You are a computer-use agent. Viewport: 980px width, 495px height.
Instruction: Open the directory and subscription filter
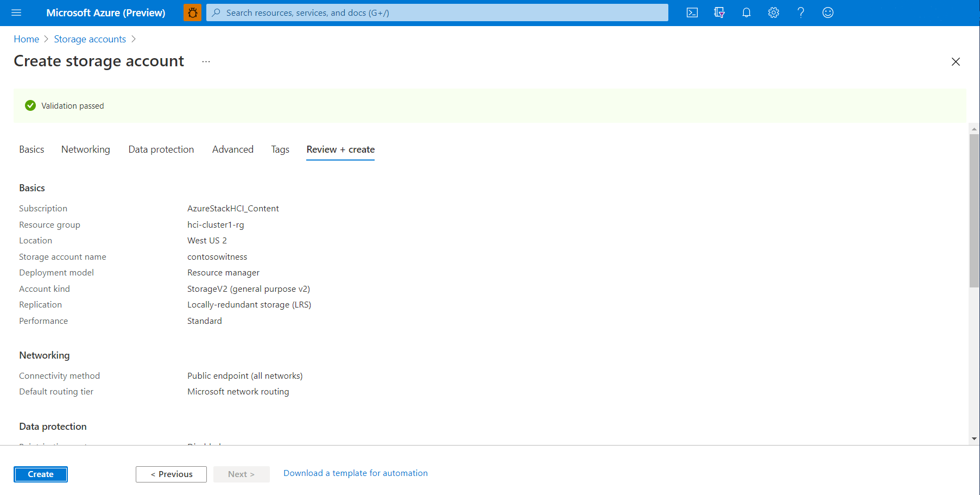pos(719,12)
